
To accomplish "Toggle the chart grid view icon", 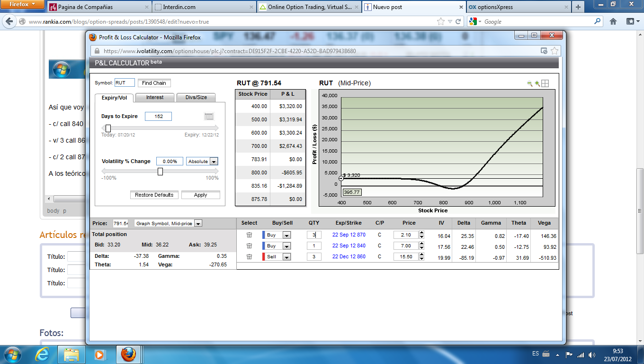I will click(545, 83).
